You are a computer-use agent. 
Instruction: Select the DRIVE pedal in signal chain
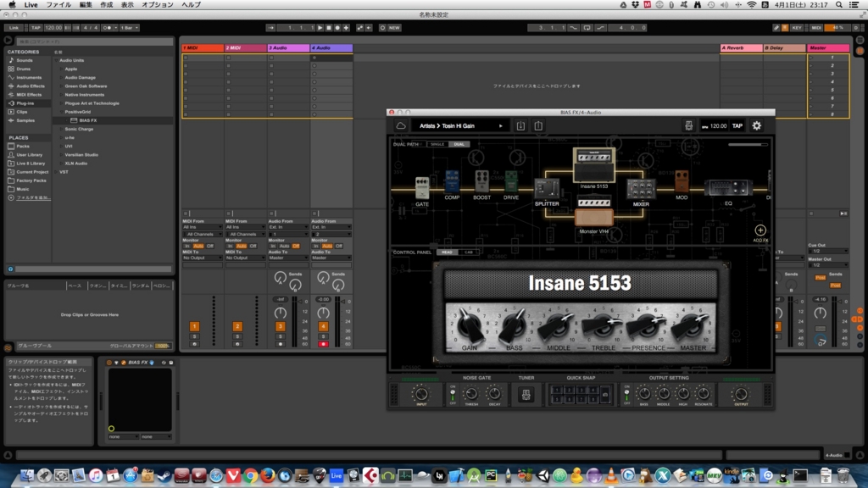point(511,182)
